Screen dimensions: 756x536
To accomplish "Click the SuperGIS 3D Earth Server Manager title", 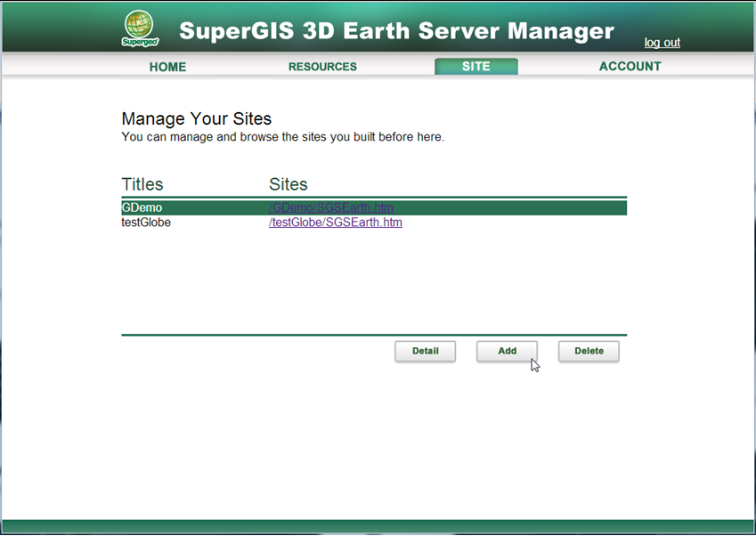I will tap(396, 31).
